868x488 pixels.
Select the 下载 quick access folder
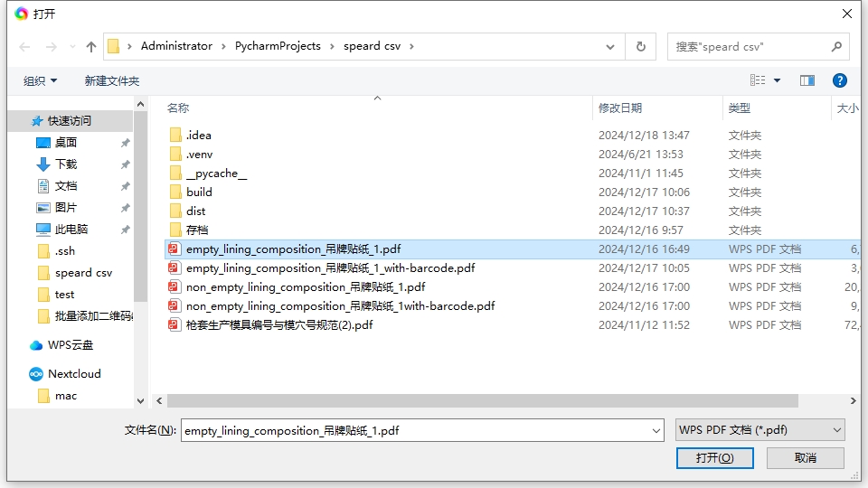click(x=66, y=164)
